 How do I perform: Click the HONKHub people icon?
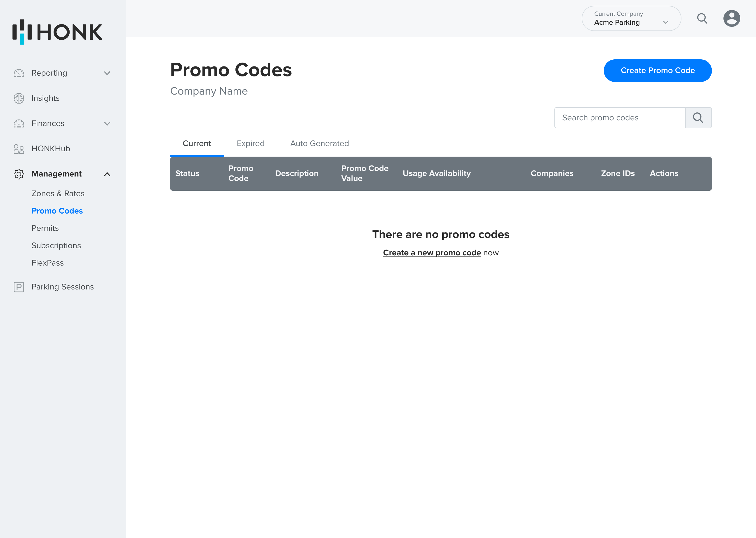coord(19,149)
